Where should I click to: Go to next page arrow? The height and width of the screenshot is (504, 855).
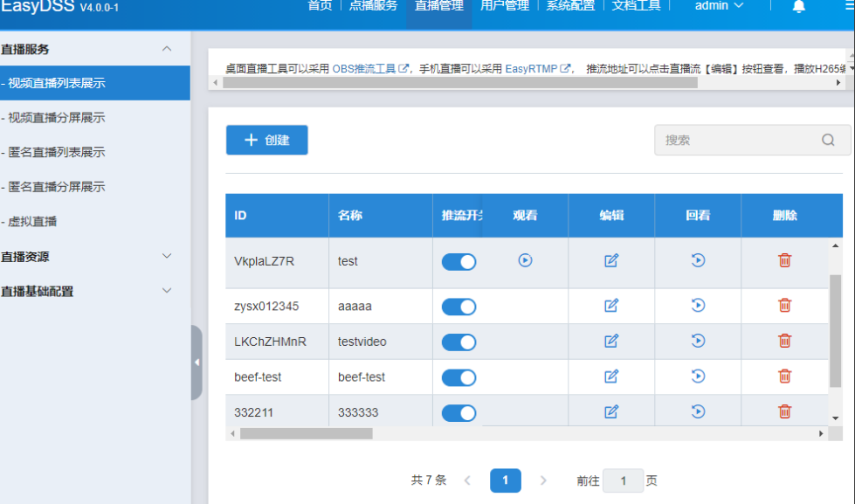click(x=543, y=480)
